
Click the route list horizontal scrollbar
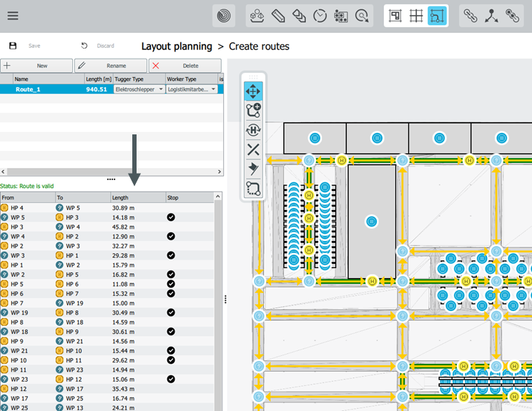[x=112, y=172]
